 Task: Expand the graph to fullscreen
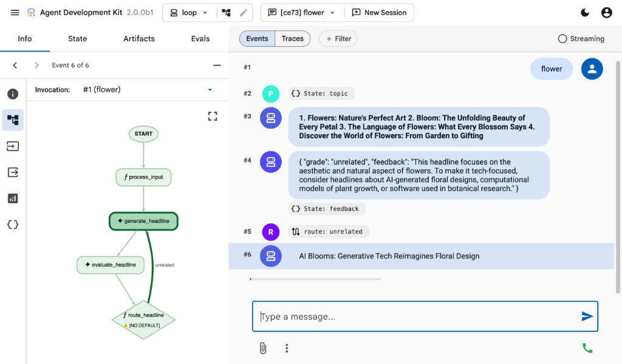coord(213,116)
